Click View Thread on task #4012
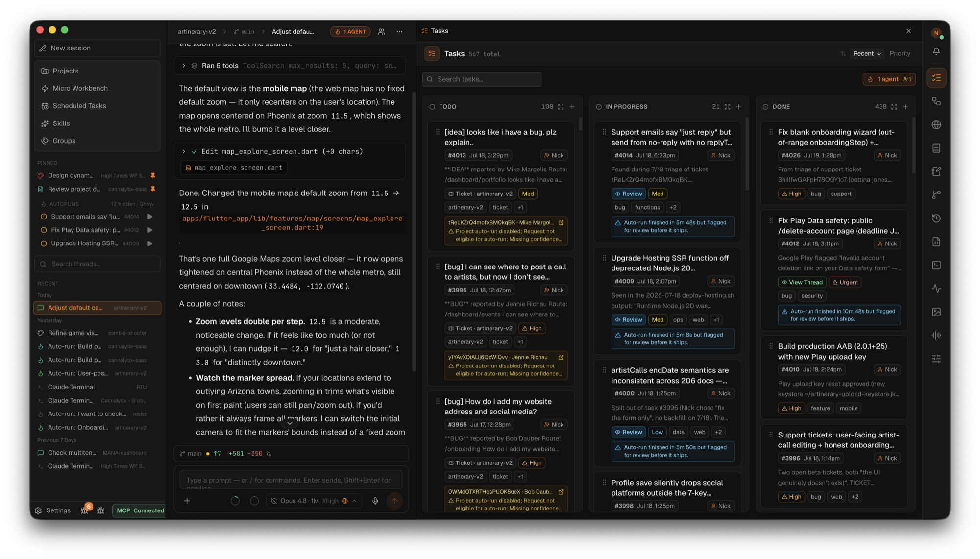The height and width of the screenshot is (559, 980). (802, 282)
